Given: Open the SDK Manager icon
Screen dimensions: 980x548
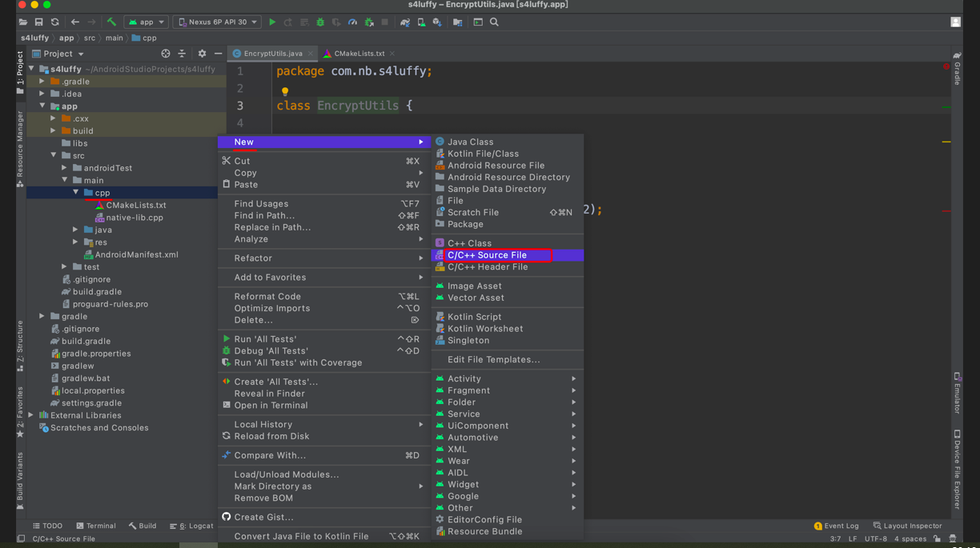Looking at the screenshot, I should click(437, 22).
